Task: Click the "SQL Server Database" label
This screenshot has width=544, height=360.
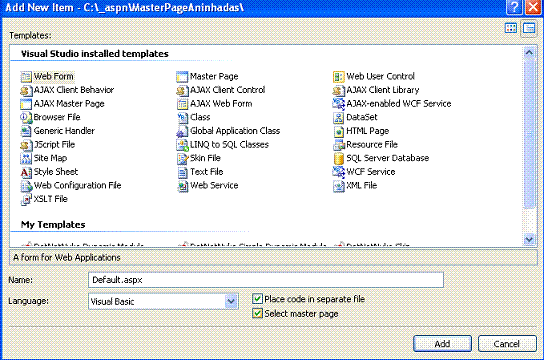Action: pyautogui.click(x=388, y=158)
